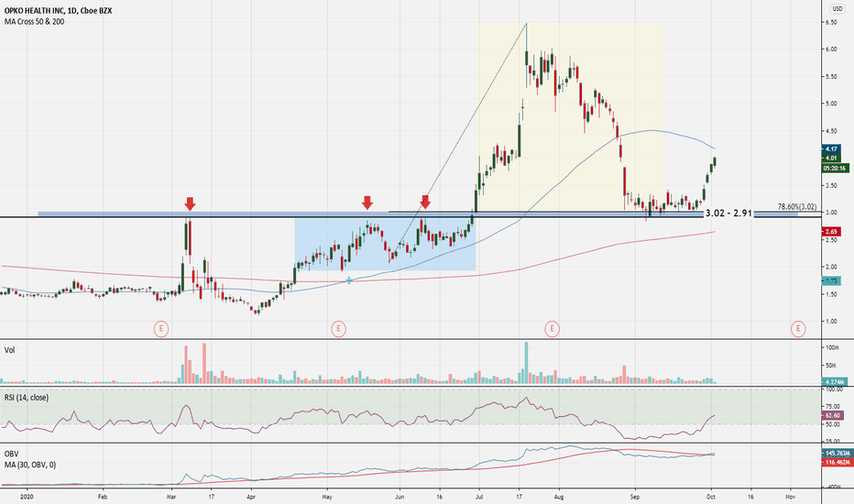Click the MA Cross 50 & 200 legend
This screenshot has width=854, height=504.
coord(34,22)
